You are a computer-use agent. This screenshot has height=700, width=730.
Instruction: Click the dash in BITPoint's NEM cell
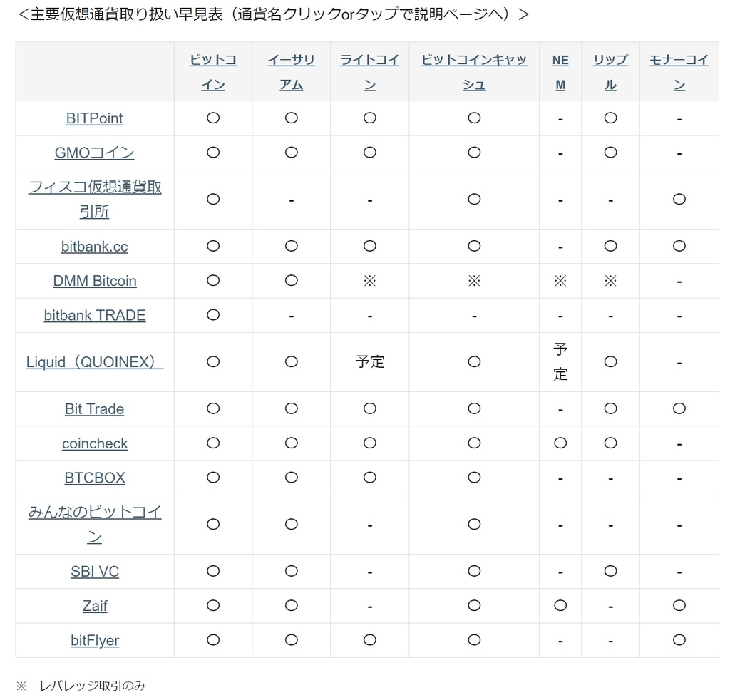coord(560,120)
